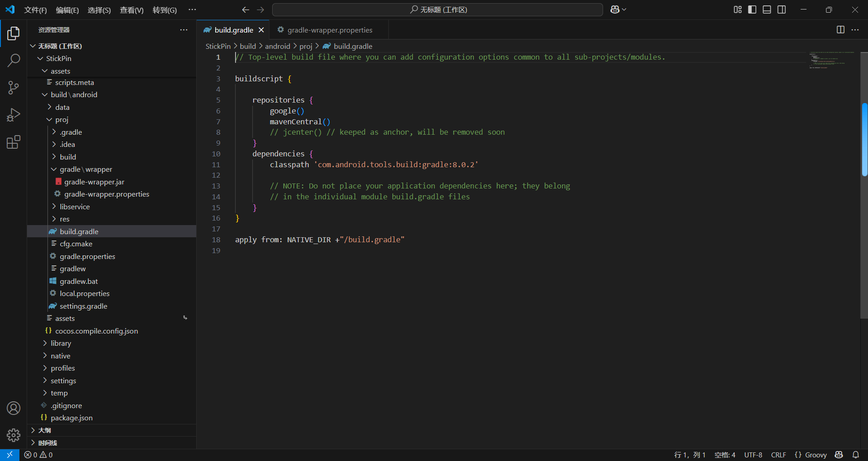Open the Extensions view

point(14,142)
